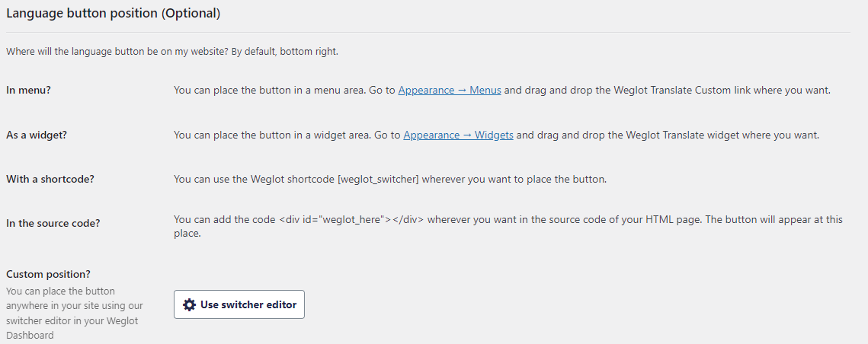Image resolution: width=868 pixels, height=344 pixels.
Task: Click the div id="weglot_here" code snippet
Action: point(351,219)
